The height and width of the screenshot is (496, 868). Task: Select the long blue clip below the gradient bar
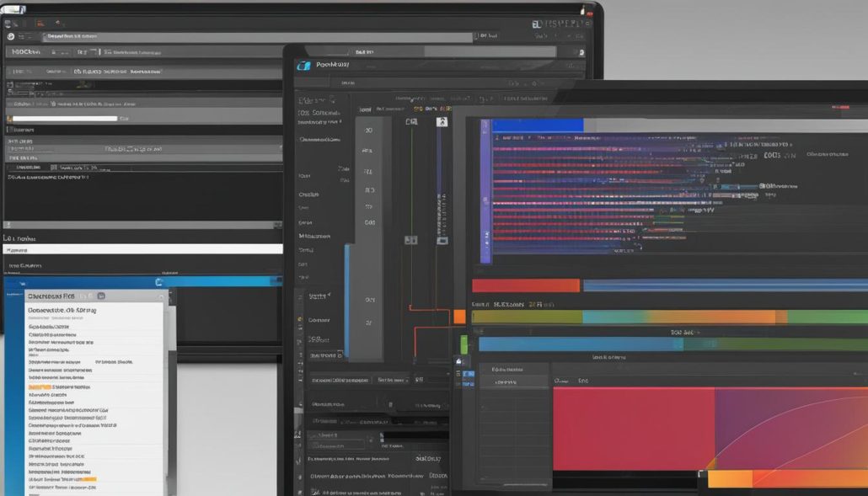pyautogui.click(x=581, y=344)
